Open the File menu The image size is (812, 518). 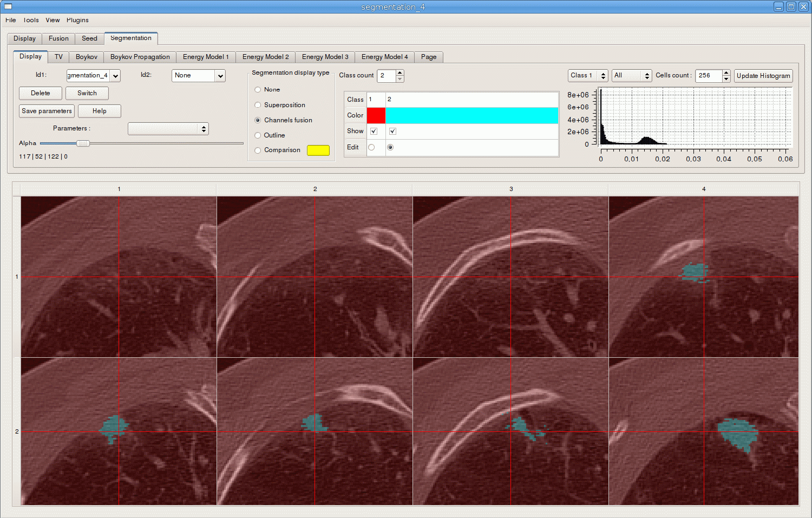(x=10, y=20)
